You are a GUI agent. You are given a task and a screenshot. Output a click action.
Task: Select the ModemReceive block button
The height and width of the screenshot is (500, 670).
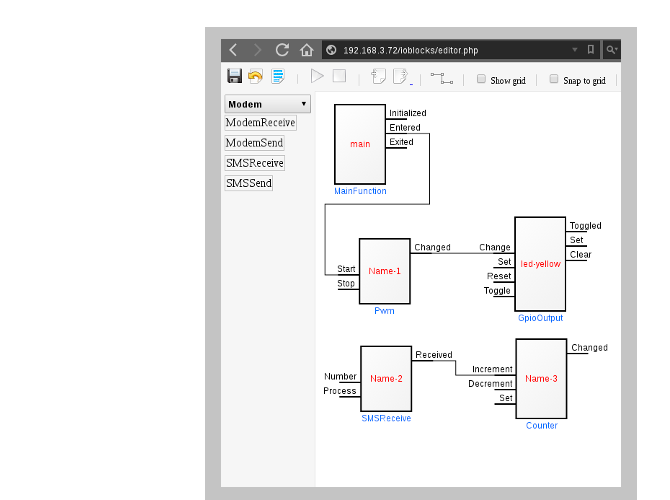[x=261, y=123]
